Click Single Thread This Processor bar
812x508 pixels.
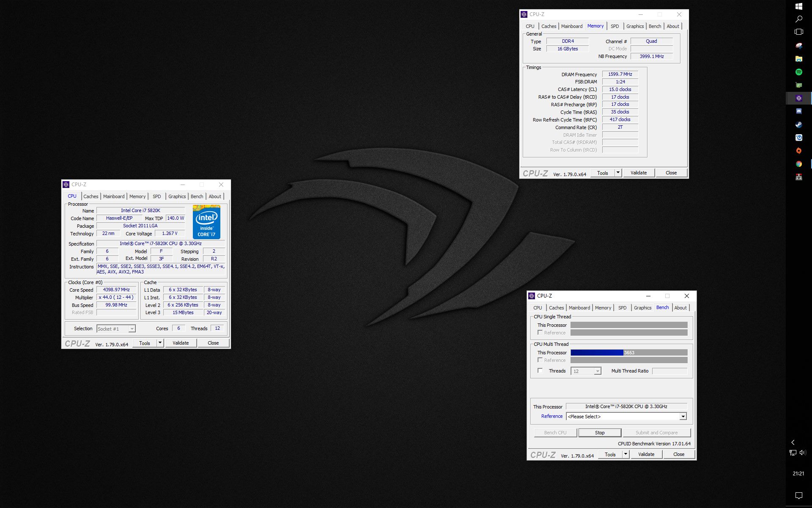[x=629, y=325]
